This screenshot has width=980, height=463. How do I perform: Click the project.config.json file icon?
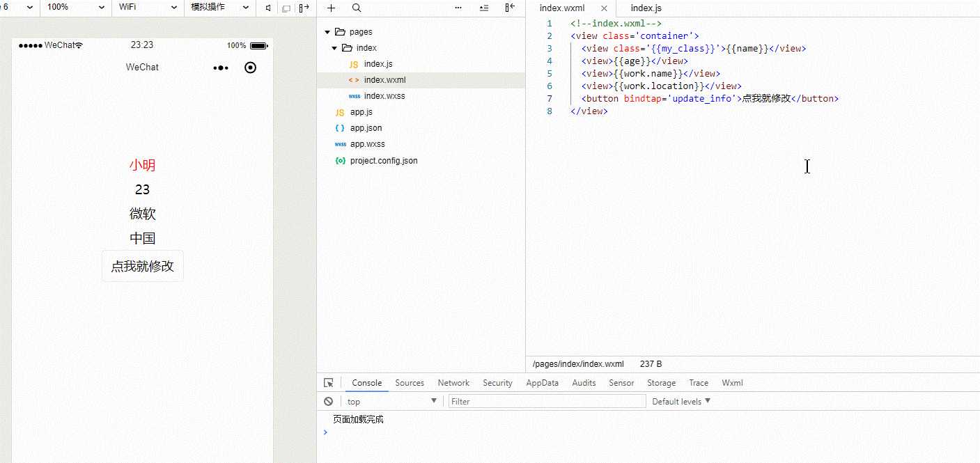[x=340, y=161]
